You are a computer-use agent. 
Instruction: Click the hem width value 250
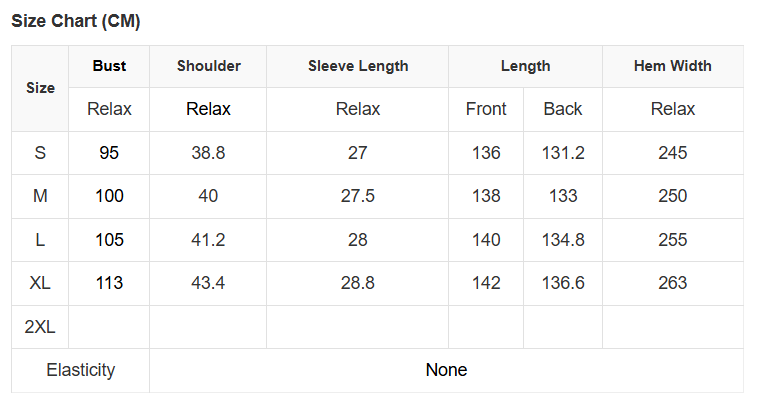coord(672,196)
